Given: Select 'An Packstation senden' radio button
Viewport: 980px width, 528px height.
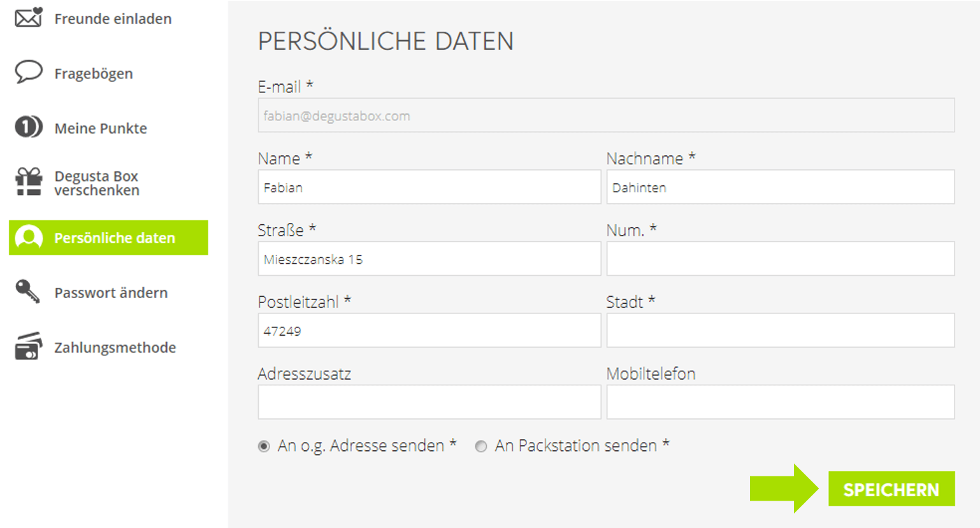Looking at the screenshot, I should pyautogui.click(x=481, y=446).
